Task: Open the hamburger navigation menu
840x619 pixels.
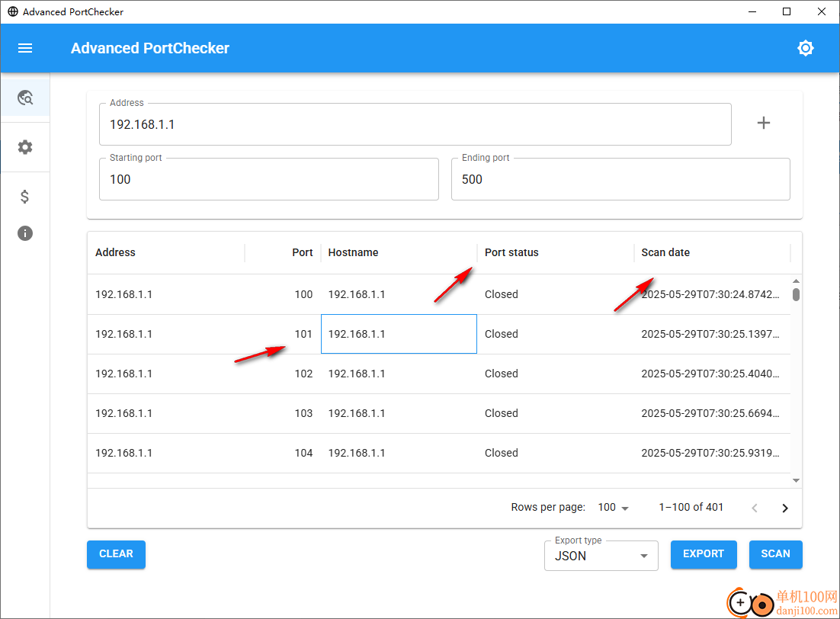Action: pyautogui.click(x=25, y=48)
